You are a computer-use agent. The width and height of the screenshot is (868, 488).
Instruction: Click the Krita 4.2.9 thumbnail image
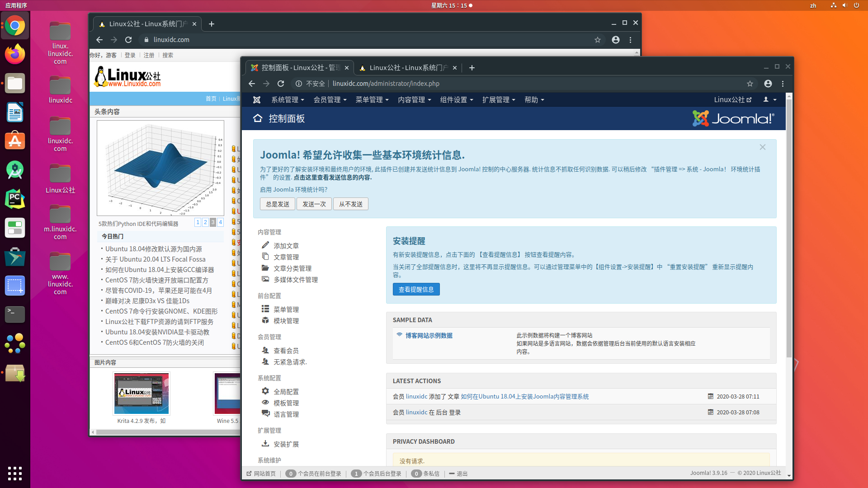point(142,393)
